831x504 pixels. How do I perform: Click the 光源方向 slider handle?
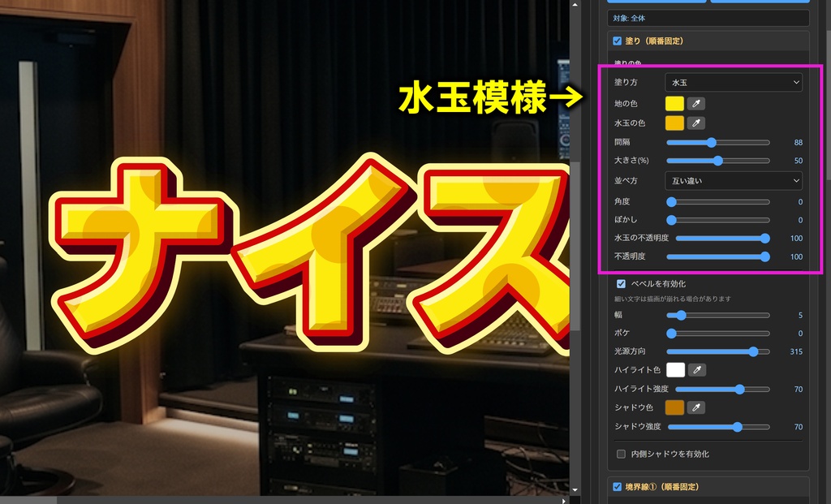coord(754,351)
